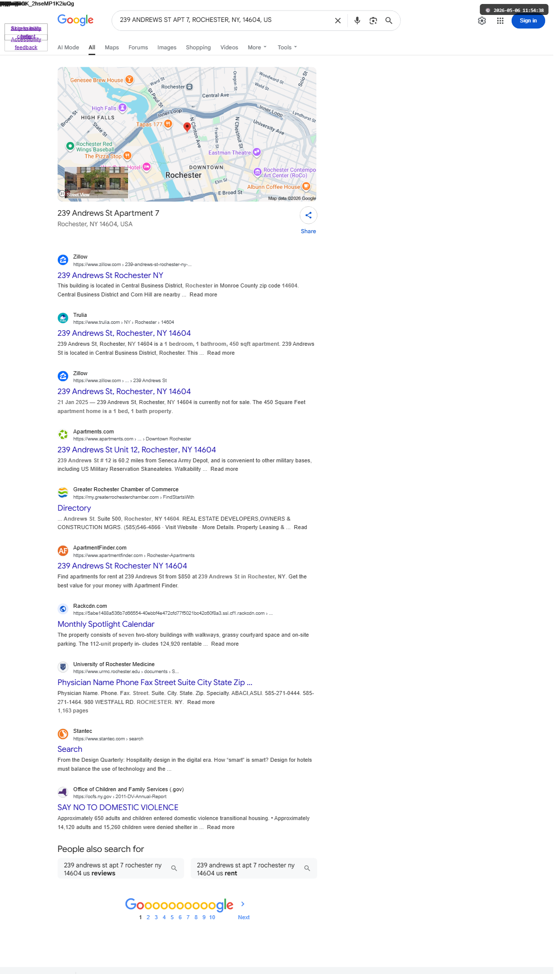Click the Greater Rochester Chamber favicon
560x974 pixels.
[63, 492]
